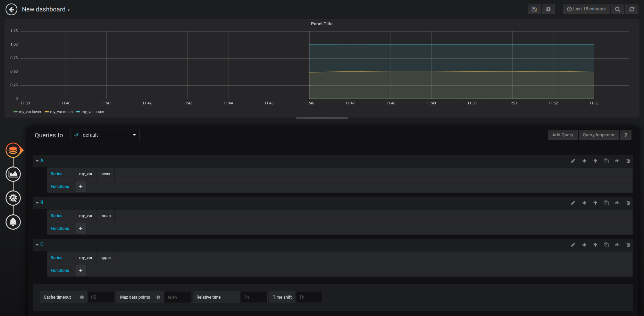Open the Alert bell tab in the sidebar
This screenshot has height=316, width=644.
click(13, 222)
